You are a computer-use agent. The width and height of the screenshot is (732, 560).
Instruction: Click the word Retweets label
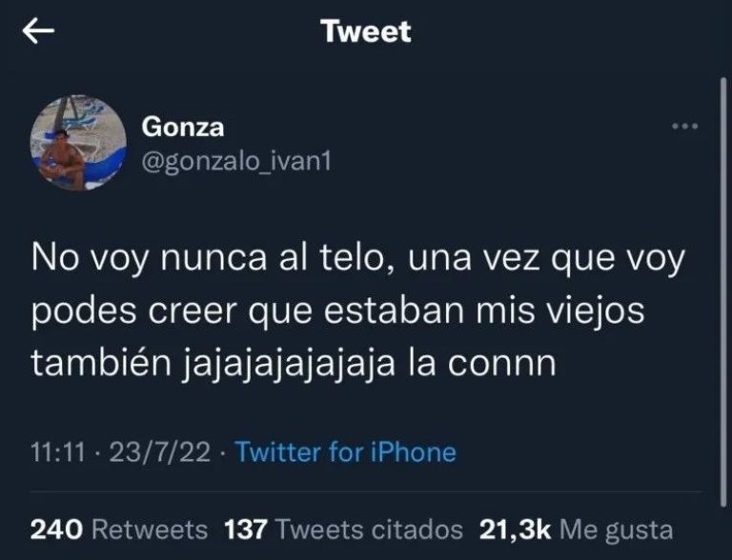pos(150,530)
